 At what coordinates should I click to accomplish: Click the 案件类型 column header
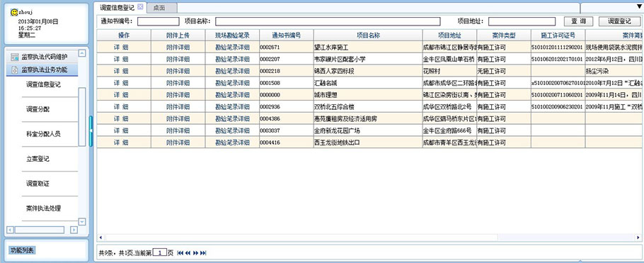(504, 35)
